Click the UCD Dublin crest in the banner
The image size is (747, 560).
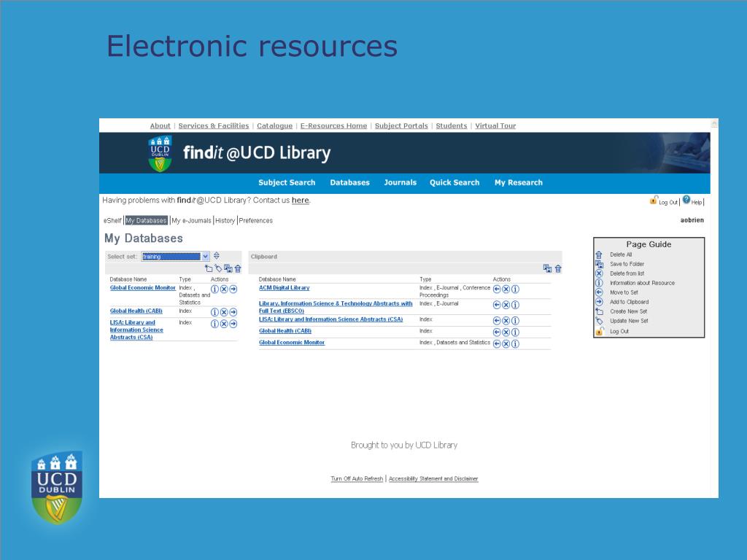(160, 153)
